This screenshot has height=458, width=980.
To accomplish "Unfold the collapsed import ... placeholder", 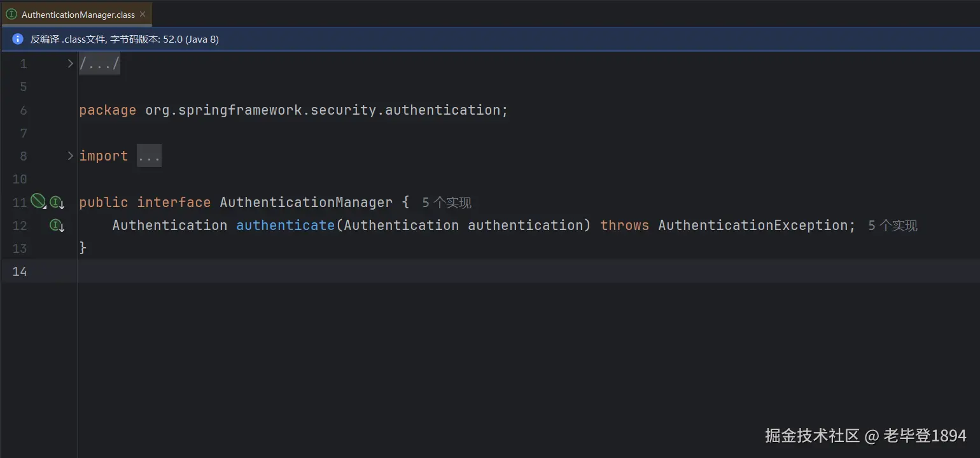I will click(x=149, y=156).
